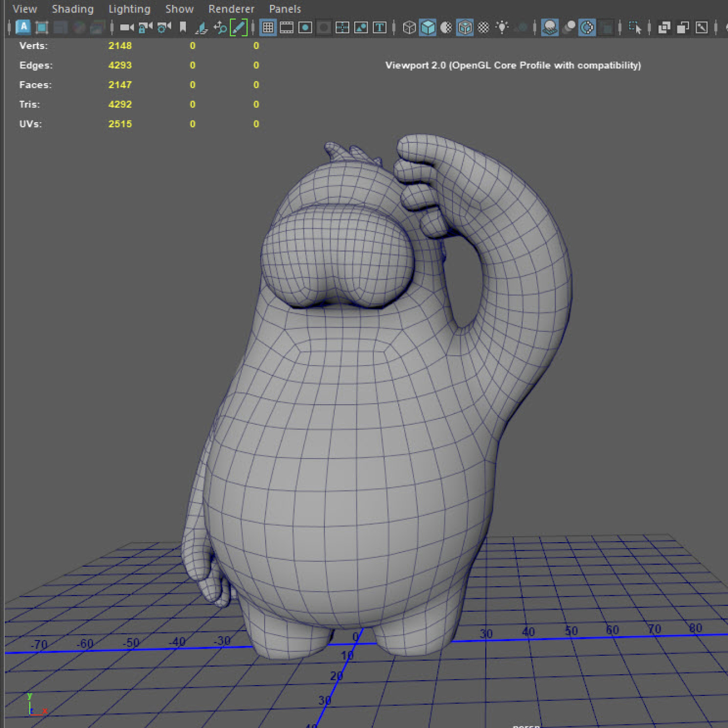Click the Safe Title icon with T
Screen dimensions: 728x728
[x=380, y=27]
